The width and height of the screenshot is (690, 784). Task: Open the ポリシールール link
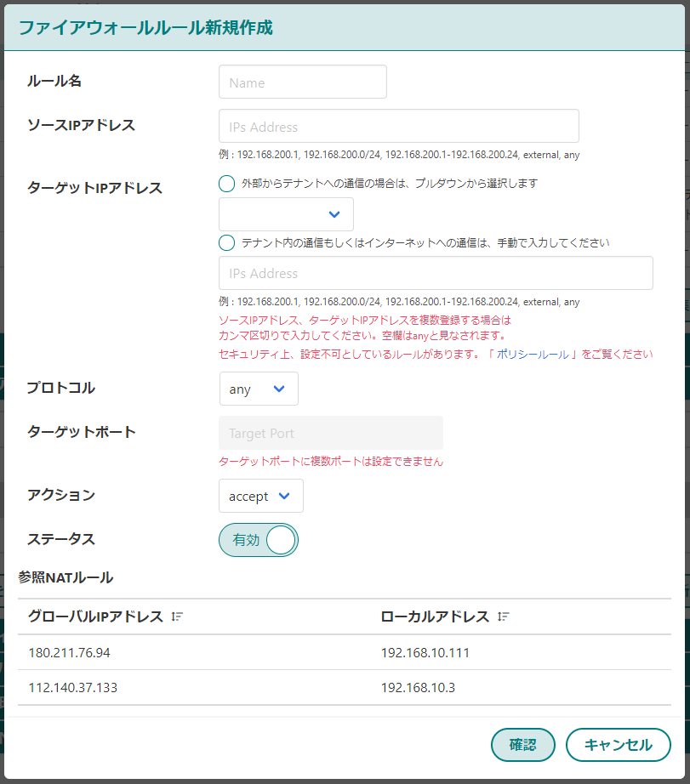(533, 355)
